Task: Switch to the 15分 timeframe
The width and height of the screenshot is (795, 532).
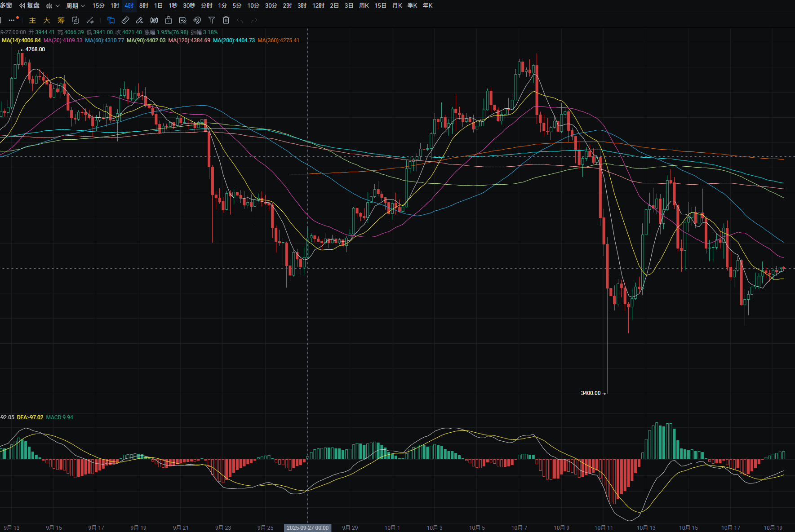Action: pos(98,5)
